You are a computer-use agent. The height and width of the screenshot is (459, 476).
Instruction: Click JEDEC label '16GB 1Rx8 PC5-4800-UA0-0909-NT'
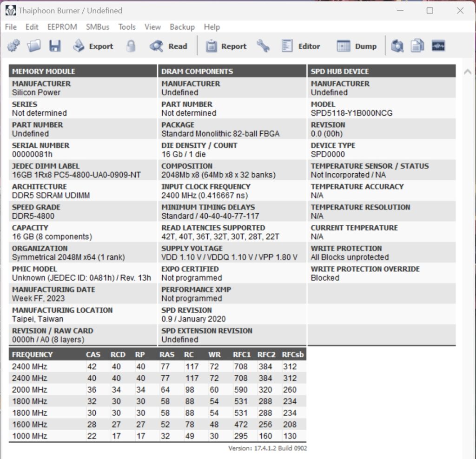point(76,175)
